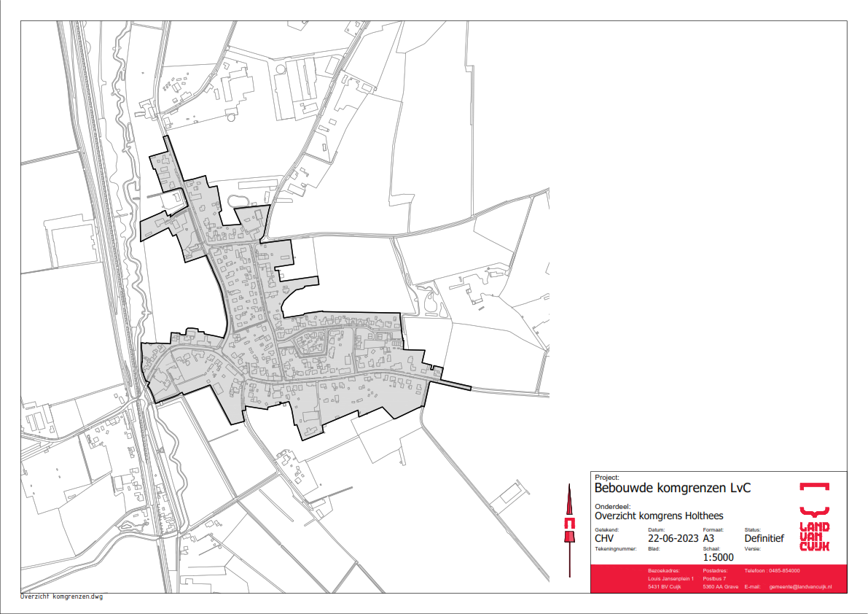
Task: Click the 'Blad:' field label
Action: pos(654,548)
